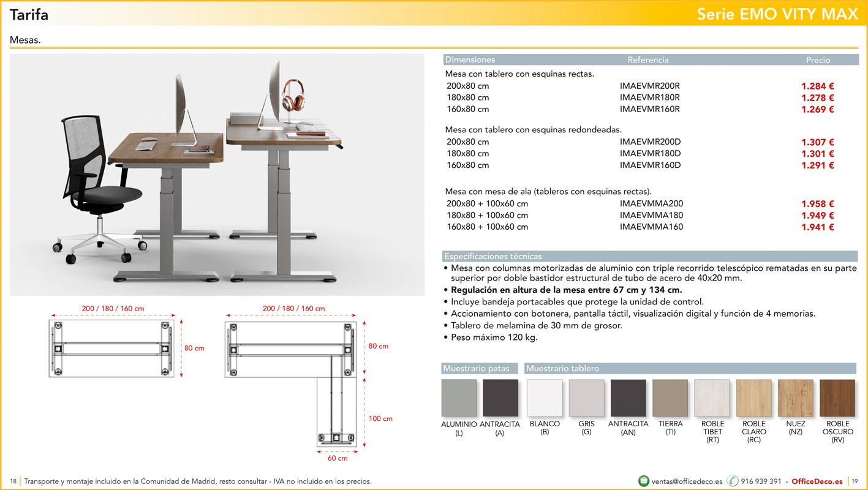Select the Roble Claro (RC) swatch

[x=753, y=398]
